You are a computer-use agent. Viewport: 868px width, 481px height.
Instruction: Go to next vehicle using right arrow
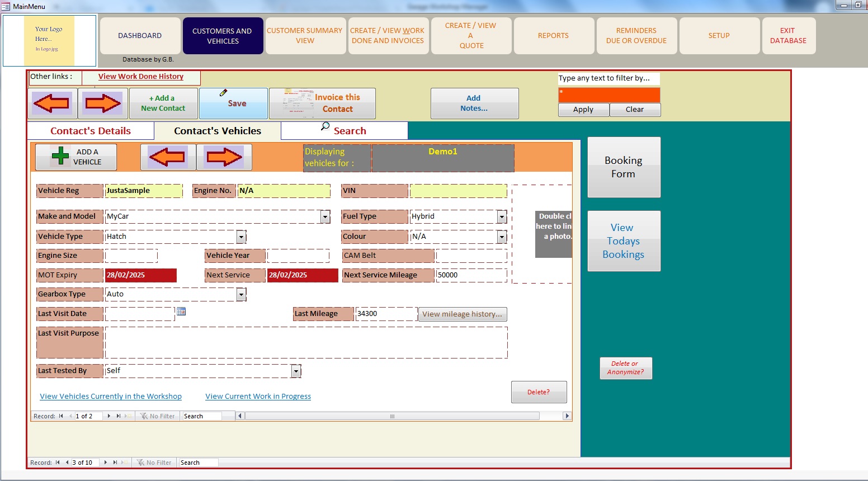click(224, 157)
